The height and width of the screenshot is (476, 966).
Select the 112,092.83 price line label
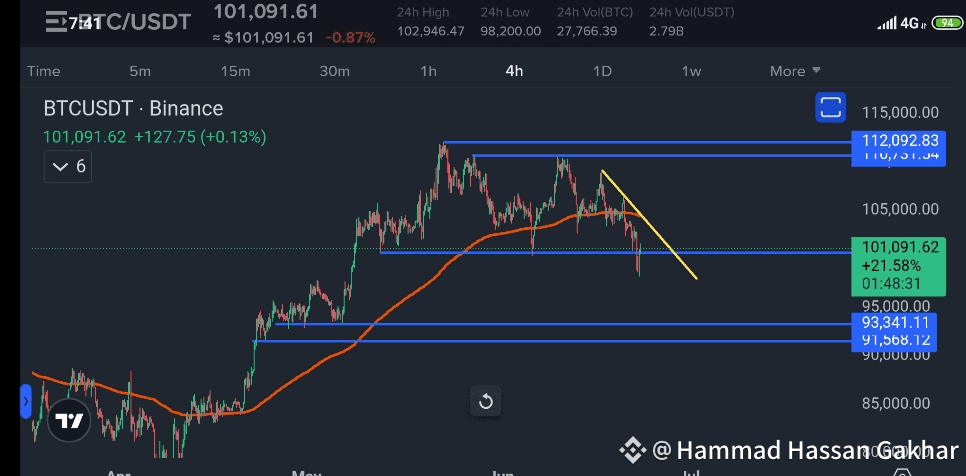point(898,140)
